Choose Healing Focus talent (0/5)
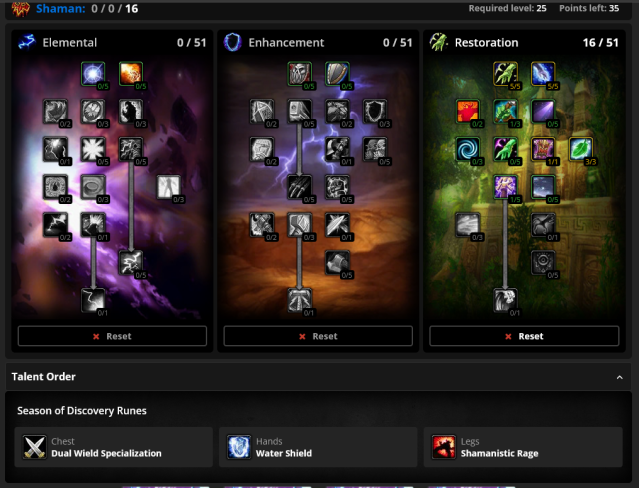 point(505,149)
